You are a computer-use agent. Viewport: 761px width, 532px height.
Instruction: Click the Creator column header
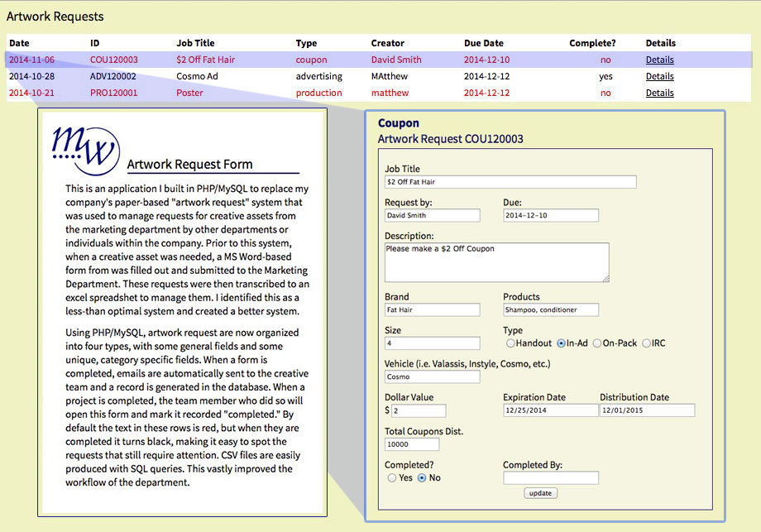coord(388,43)
